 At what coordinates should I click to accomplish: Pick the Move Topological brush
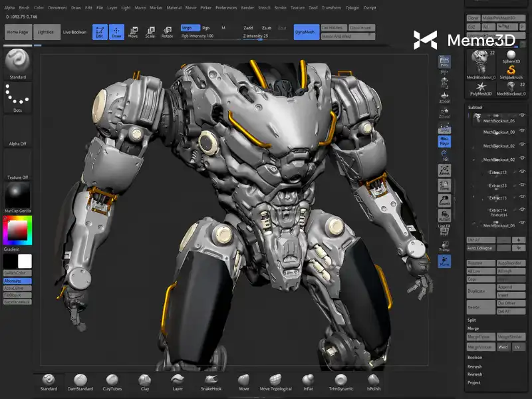[275, 382]
